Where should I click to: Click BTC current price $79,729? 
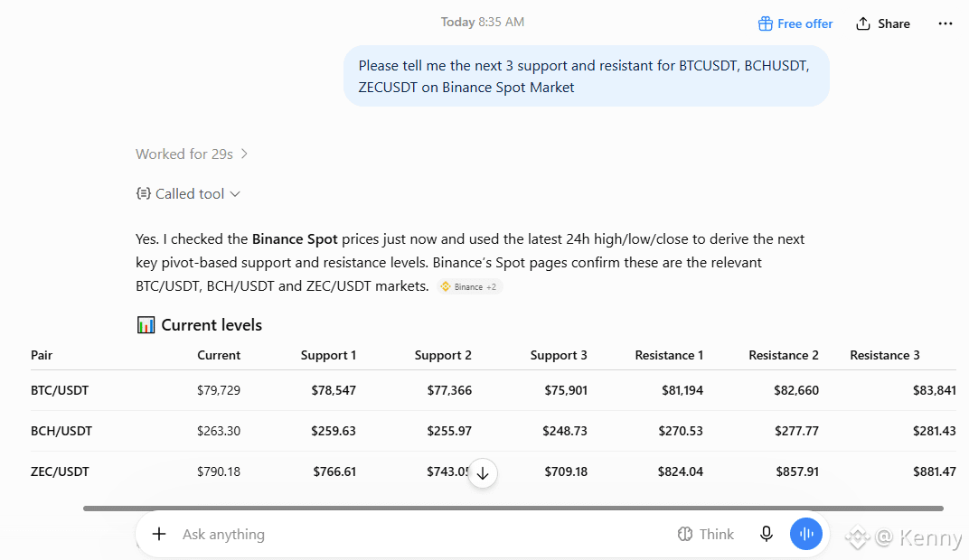[219, 390]
